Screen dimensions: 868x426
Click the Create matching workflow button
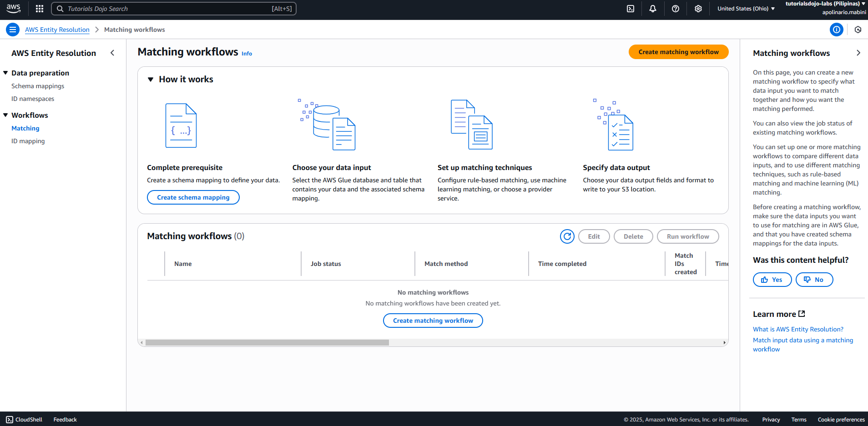pos(678,51)
